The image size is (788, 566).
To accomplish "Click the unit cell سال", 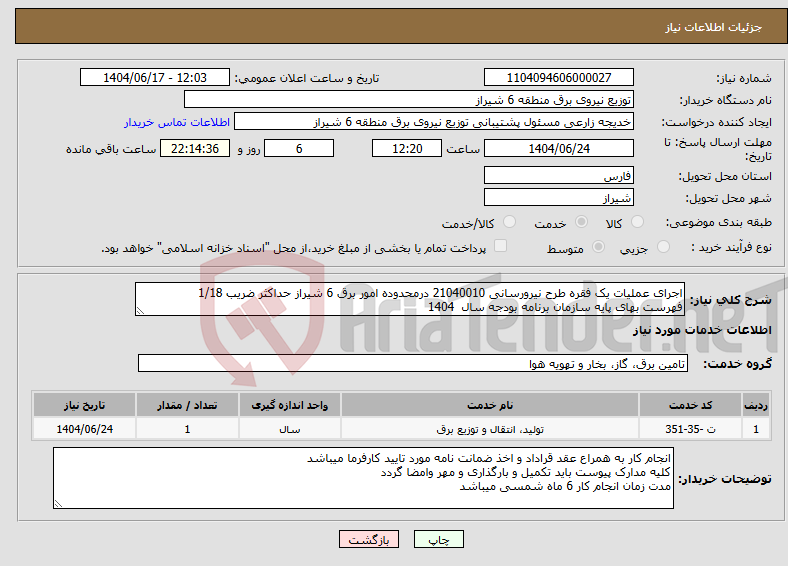I will tap(290, 429).
